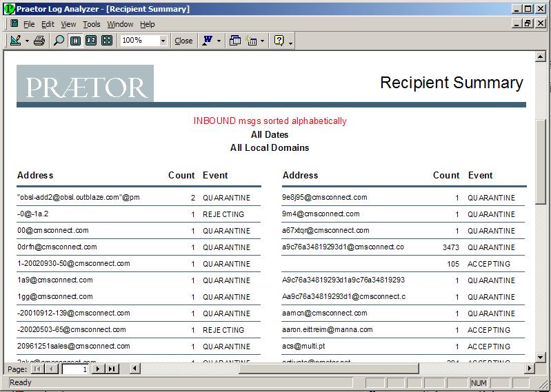The width and height of the screenshot is (551, 392).
Task: Click 'INBOUND msgs sorted alphabetically' text
Action: (270, 121)
